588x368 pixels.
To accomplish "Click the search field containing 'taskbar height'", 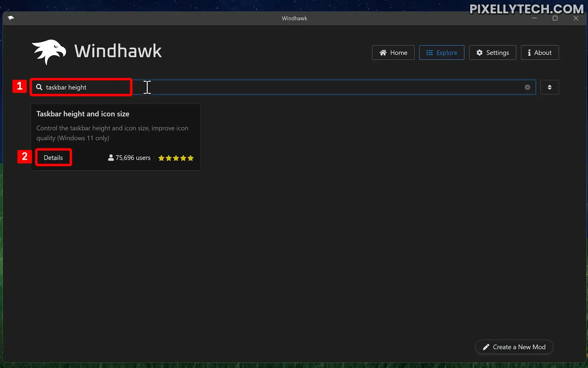I will click(x=283, y=87).
